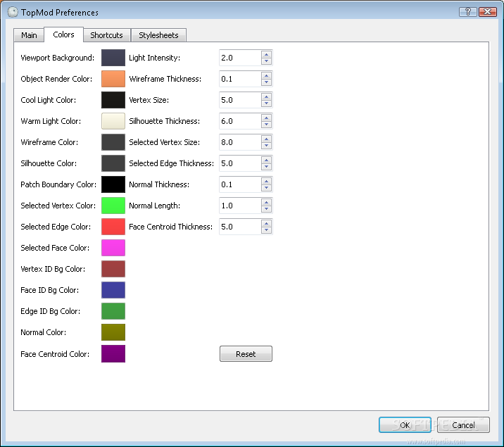Decrease Face Centroid Thickness with down arrow

tap(266, 229)
